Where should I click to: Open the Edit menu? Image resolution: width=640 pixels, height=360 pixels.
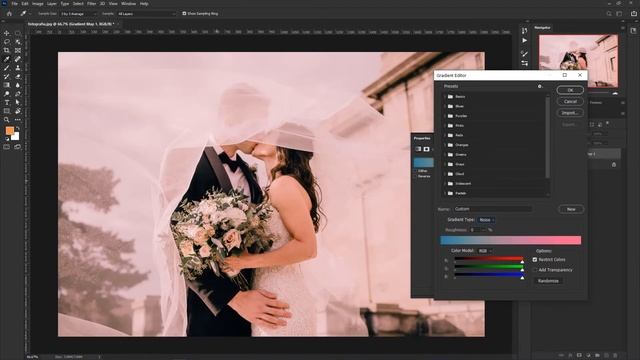[x=25, y=4]
